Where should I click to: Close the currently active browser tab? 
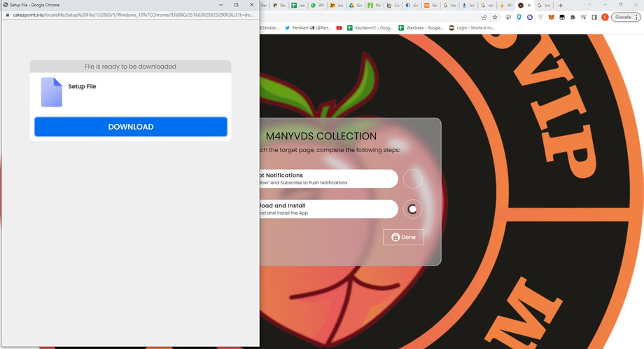tap(530, 5)
